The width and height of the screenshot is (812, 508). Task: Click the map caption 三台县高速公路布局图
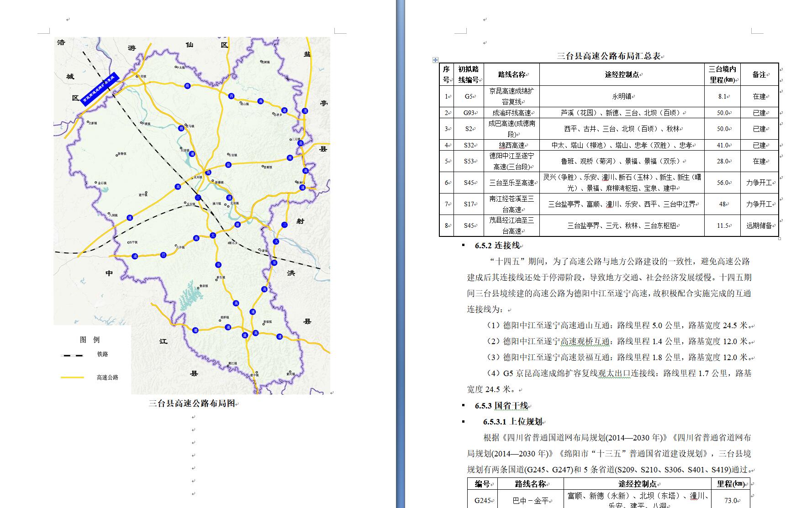(192, 403)
